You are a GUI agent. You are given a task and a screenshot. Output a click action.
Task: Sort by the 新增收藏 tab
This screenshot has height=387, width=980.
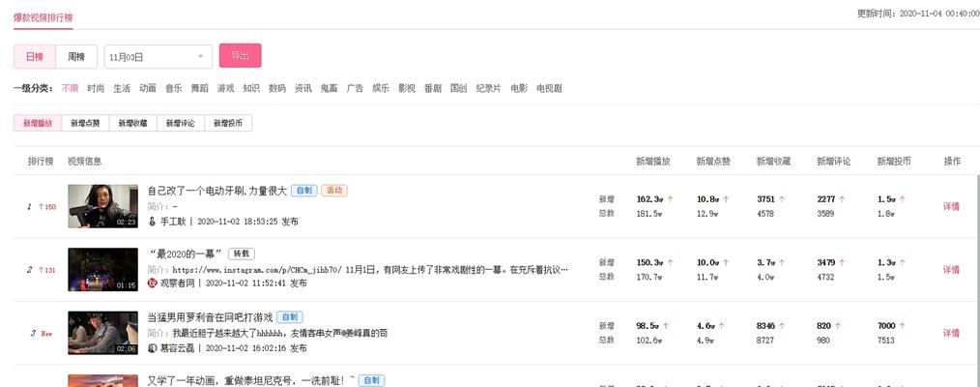133,124
